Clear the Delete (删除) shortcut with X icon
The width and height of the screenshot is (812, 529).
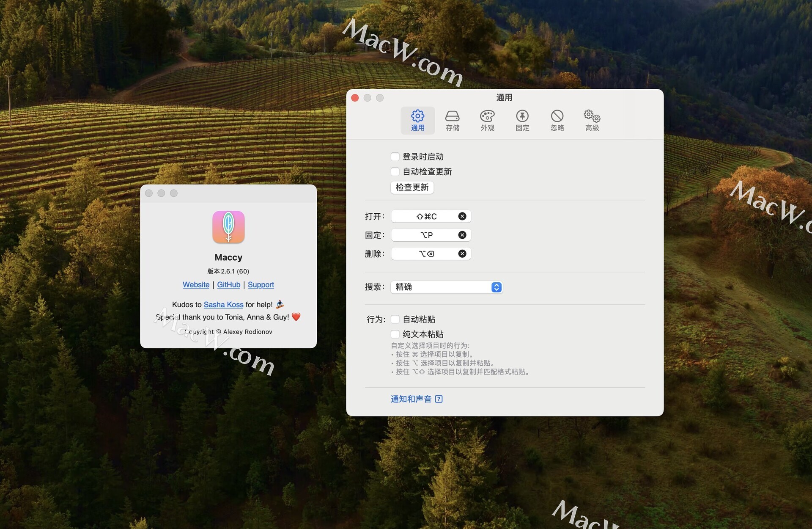[x=462, y=253]
